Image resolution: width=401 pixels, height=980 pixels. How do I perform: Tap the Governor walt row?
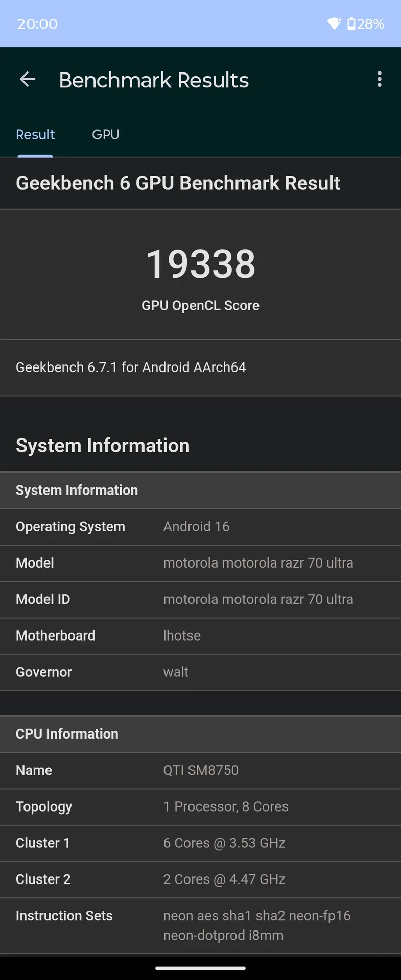200,672
